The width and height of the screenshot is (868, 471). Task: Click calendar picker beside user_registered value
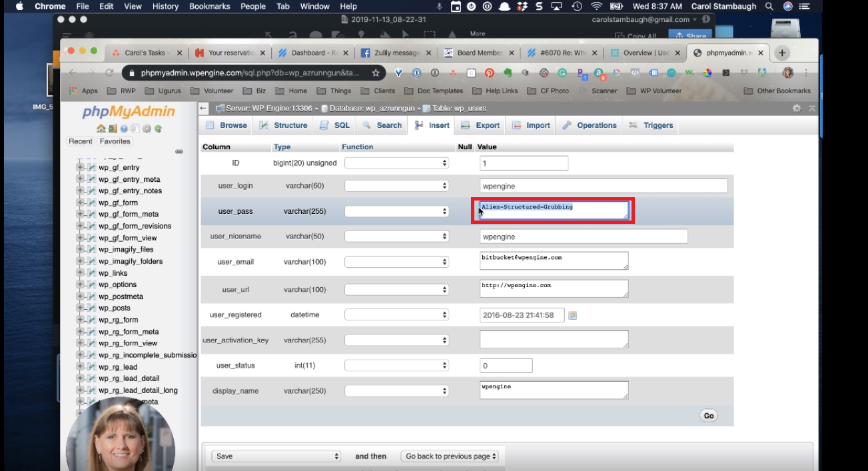572,315
